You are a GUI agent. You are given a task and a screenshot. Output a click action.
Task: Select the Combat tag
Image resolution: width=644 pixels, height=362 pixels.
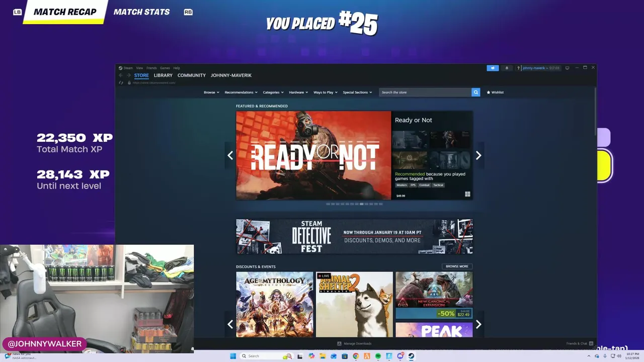pyautogui.click(x=425, y=185)
